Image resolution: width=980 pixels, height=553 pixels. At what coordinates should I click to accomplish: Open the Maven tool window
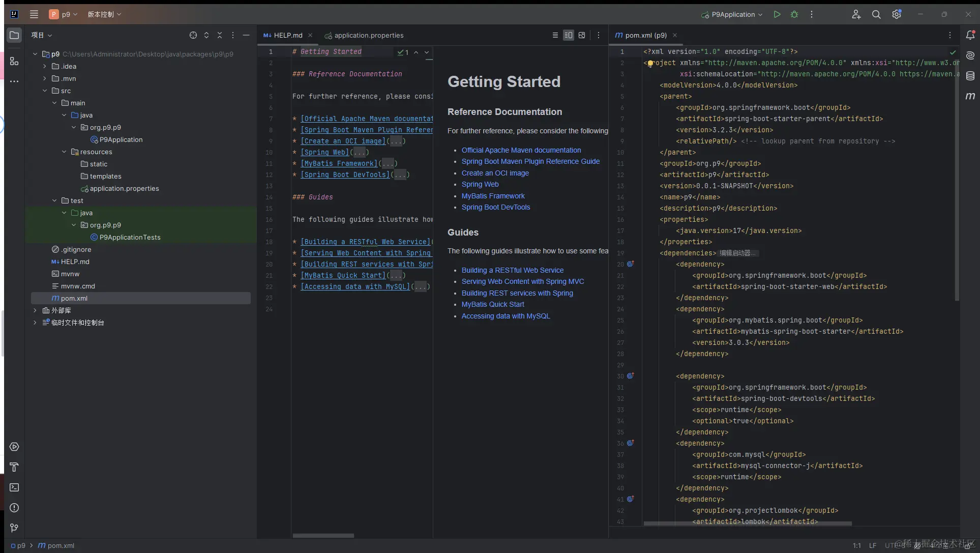tap(970, 96)
